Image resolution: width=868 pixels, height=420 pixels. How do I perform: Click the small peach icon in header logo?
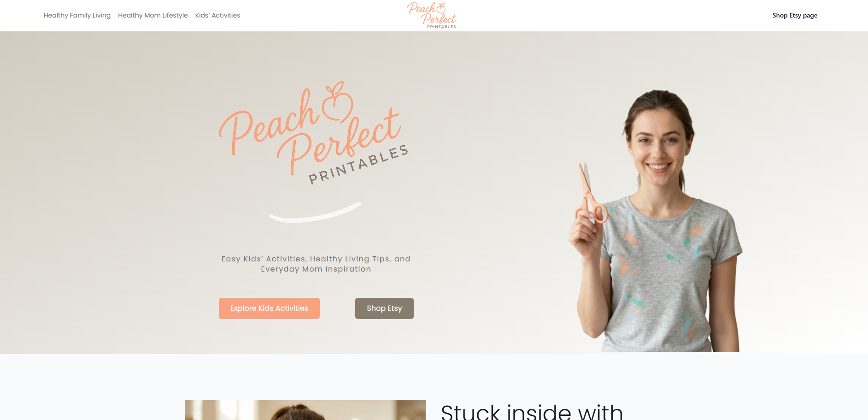(441, 8)
